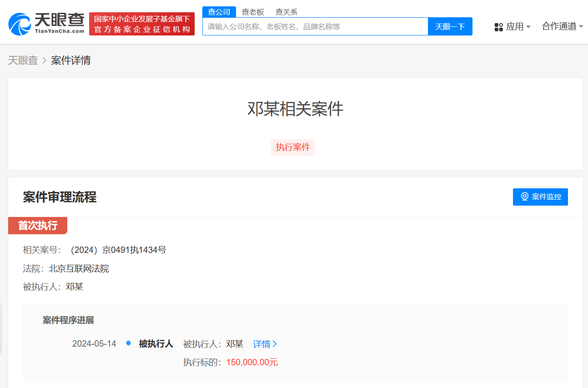
Task: Click the 天眼一下 search button
Action: click(x=450, y=26)
